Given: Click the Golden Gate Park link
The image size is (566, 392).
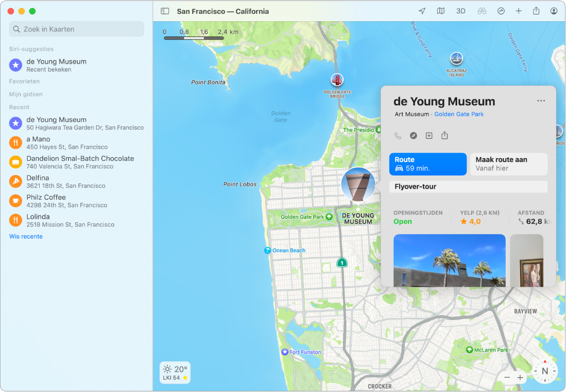Looking at the screenshot, I should point(459,114).
